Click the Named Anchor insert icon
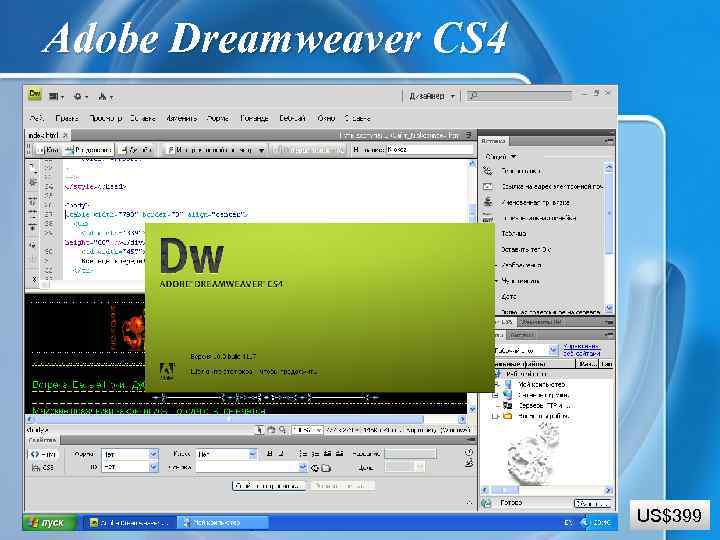This screenshot has height=540, width=720. pos(488,202)
